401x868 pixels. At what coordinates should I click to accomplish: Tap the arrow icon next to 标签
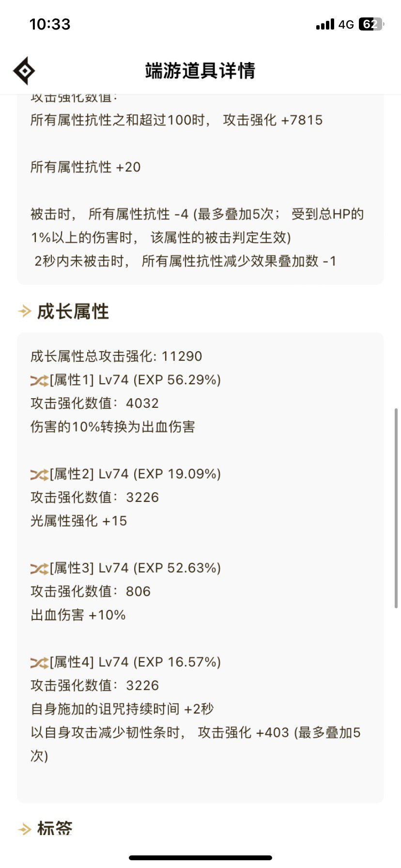[x=24, y=829]
